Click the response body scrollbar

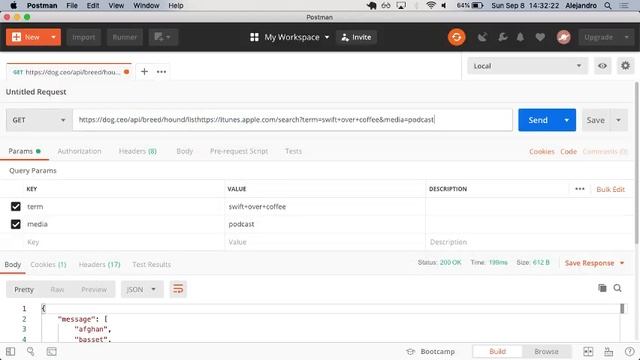click(622, 309)
